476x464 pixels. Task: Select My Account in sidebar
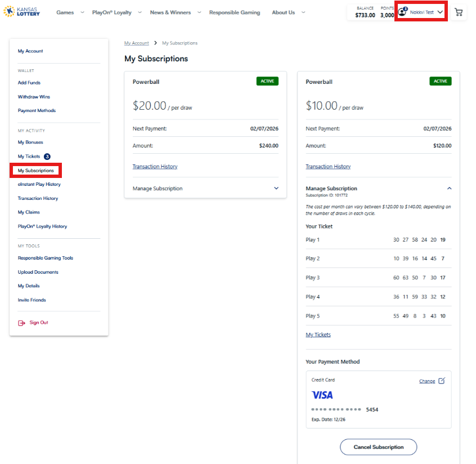[30, 51]
